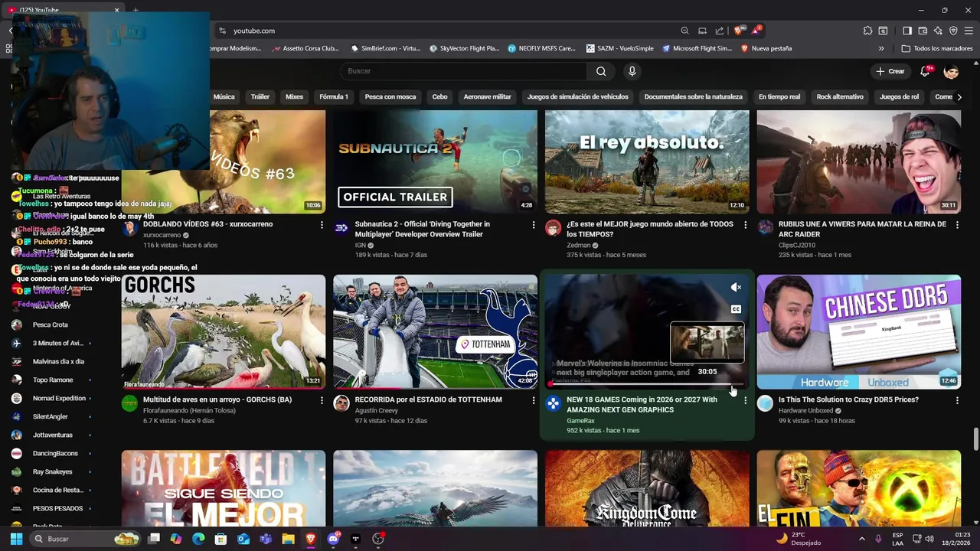980x551 pixels.
Task: Open the SimBrief.com bookmark
Action: (x=385, y=48)
